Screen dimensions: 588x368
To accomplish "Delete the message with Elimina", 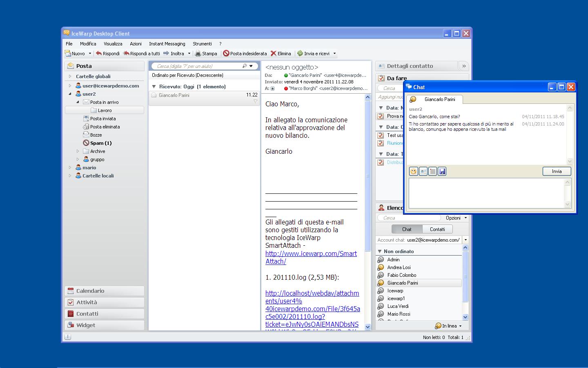I will click(281, 54).
